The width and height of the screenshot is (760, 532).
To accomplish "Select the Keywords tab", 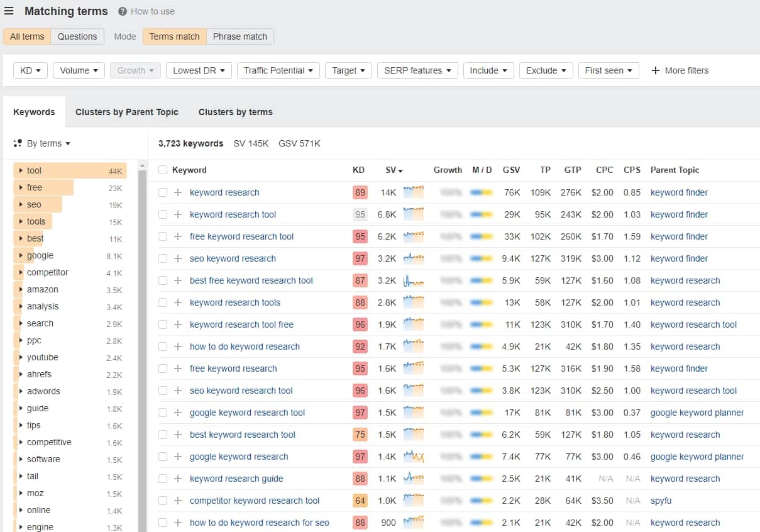I will (x=34, y=112).
